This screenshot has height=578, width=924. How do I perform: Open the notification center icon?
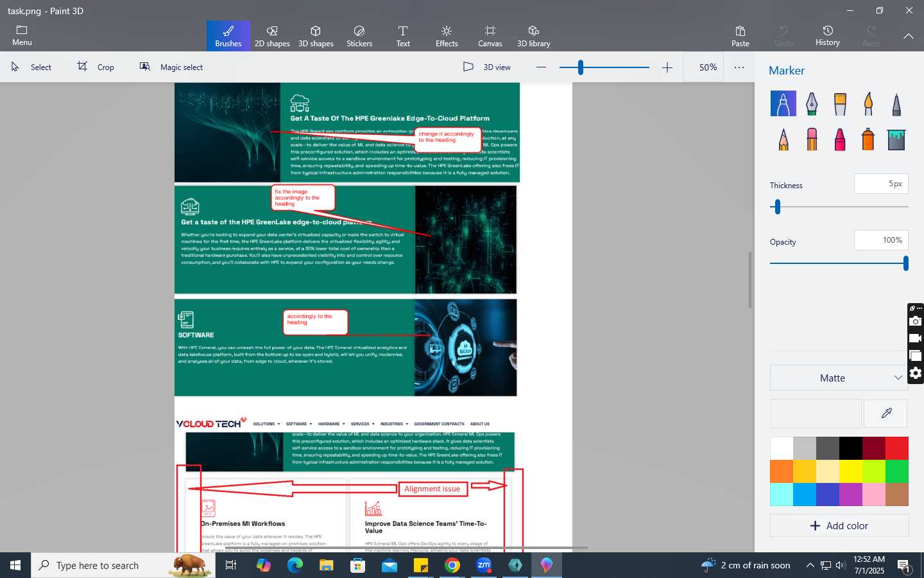pos(904,566)
